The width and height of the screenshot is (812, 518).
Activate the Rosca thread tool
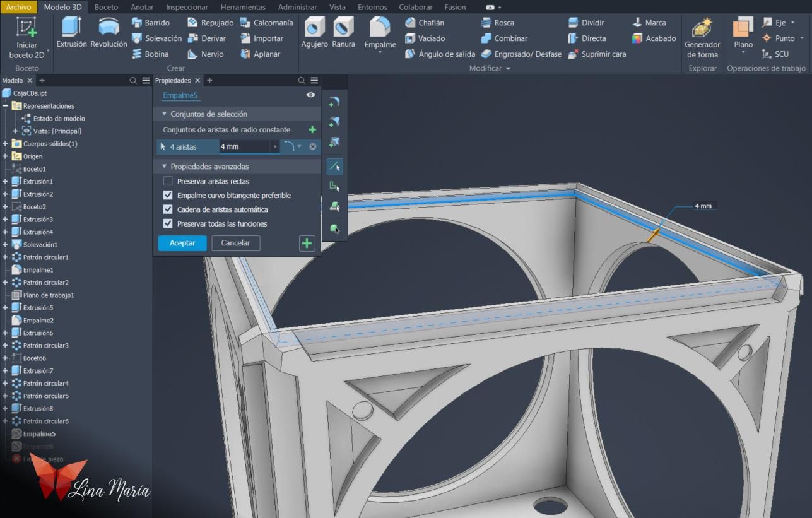(497, 23)
